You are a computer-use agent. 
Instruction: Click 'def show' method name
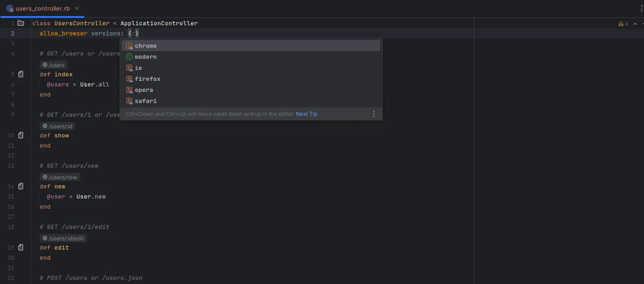tap(62, 135)
